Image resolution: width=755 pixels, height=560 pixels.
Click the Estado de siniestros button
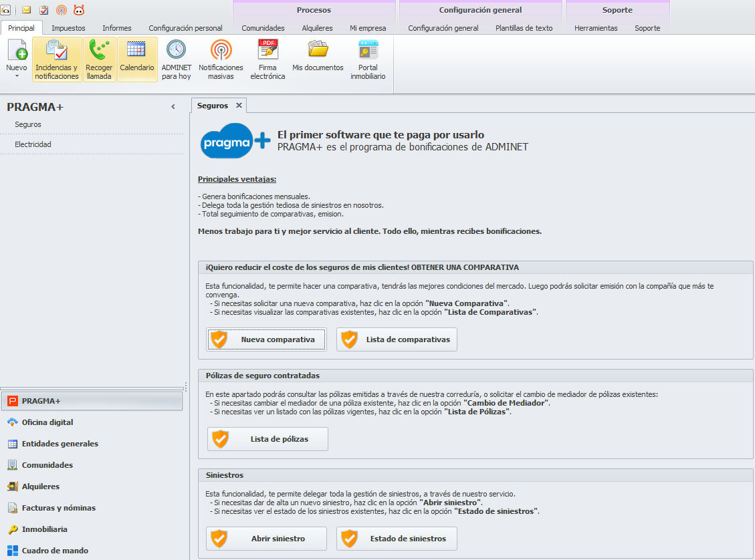(397, 539)
